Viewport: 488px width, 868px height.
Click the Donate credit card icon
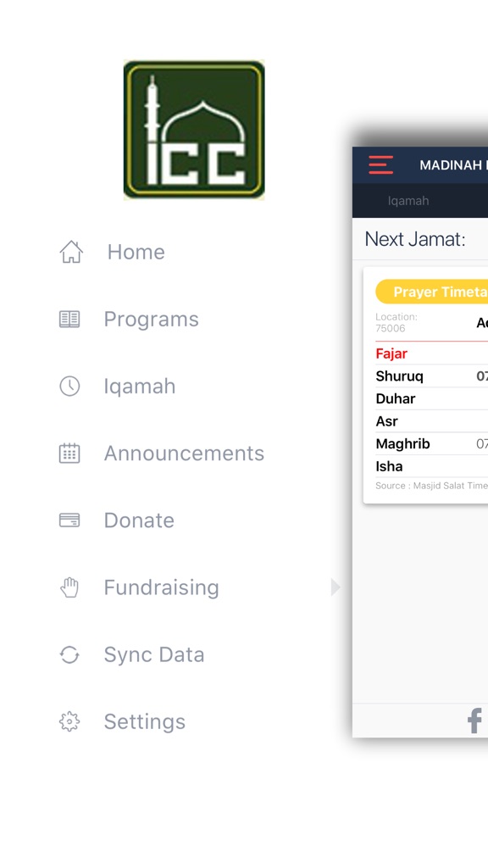(x=70, y=520)
